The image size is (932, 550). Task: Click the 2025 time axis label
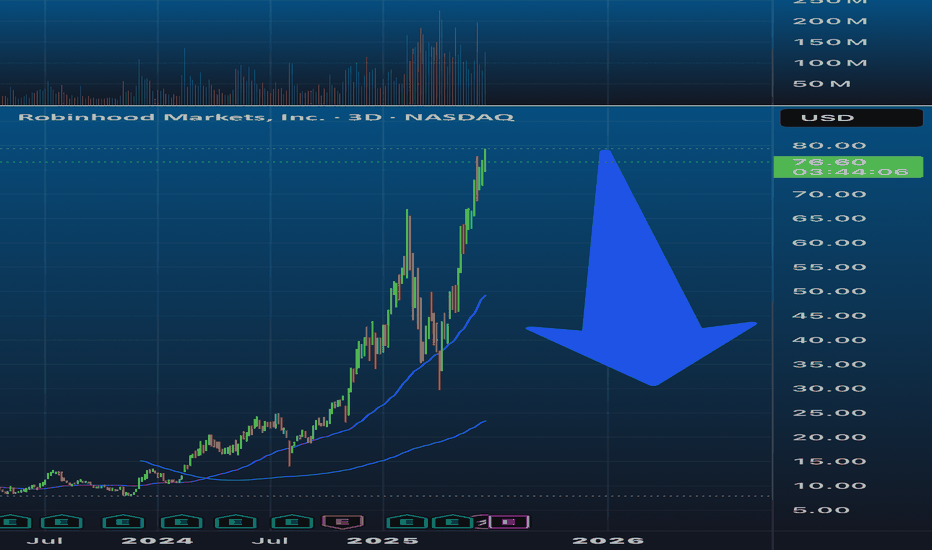383,541
